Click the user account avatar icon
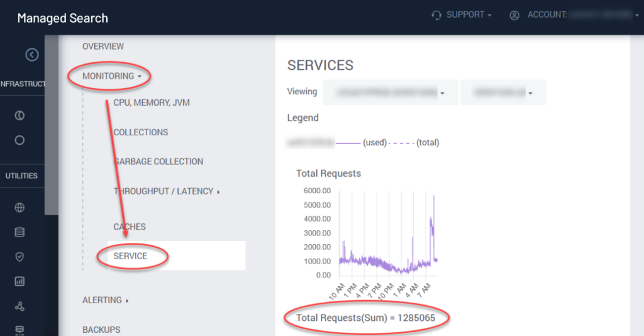 click(514, 15)
